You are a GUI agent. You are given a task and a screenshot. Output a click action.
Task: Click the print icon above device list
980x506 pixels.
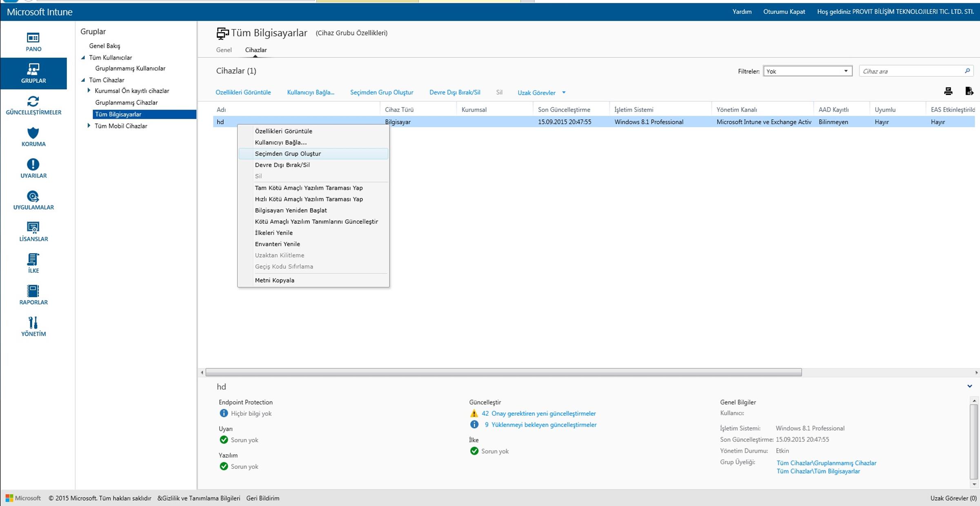coord(948,91)
